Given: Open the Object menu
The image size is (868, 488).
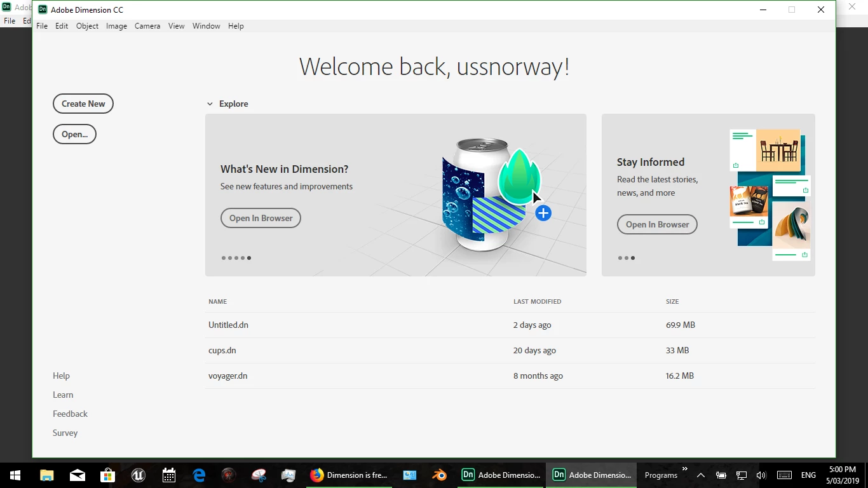Looking at the screenshot, I should click(87, 26).
